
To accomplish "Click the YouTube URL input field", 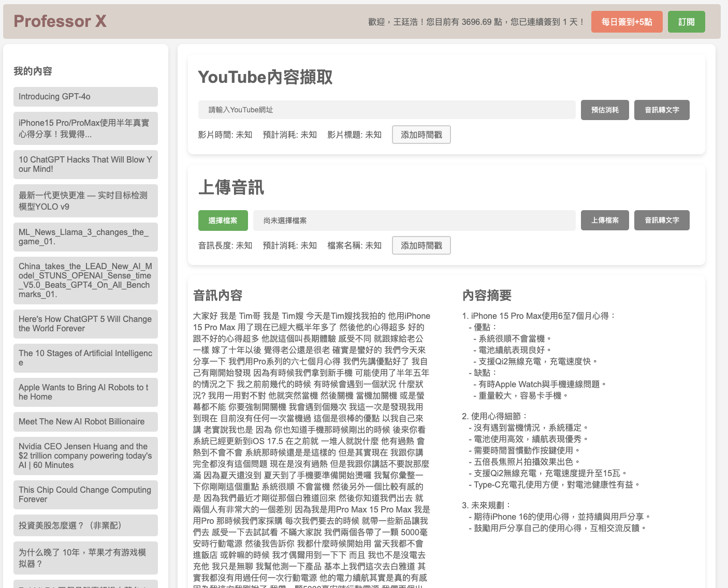I will point(386,110).
